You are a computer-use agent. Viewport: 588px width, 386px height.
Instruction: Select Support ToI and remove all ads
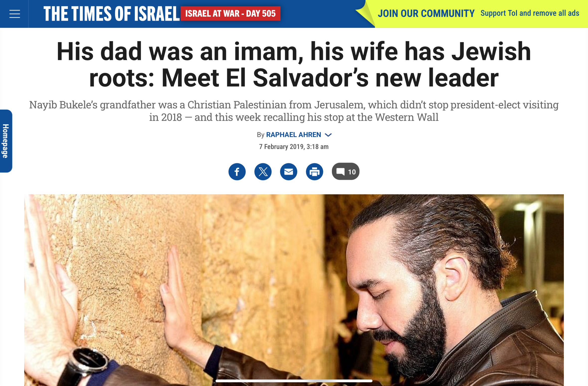pyautogui.click(x=530, y=13)
